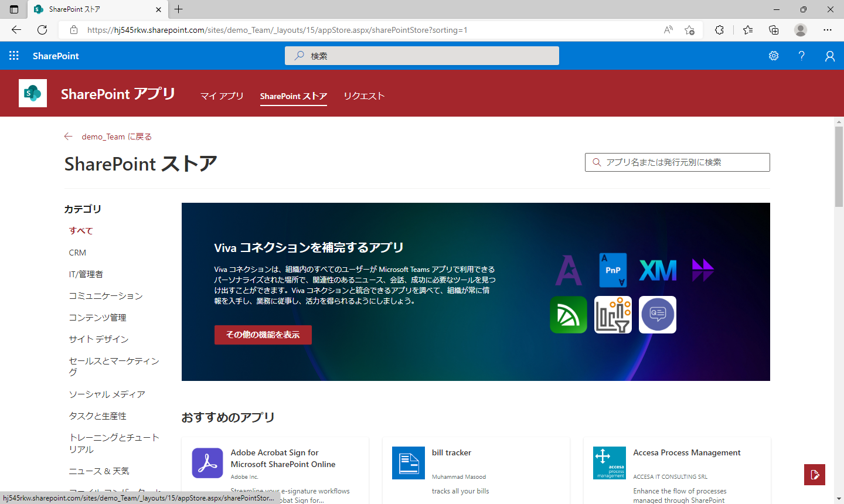The width and height of the screenshot is (844, 504).
Task: Open browser collections icon
Action: tap(774, 30)
